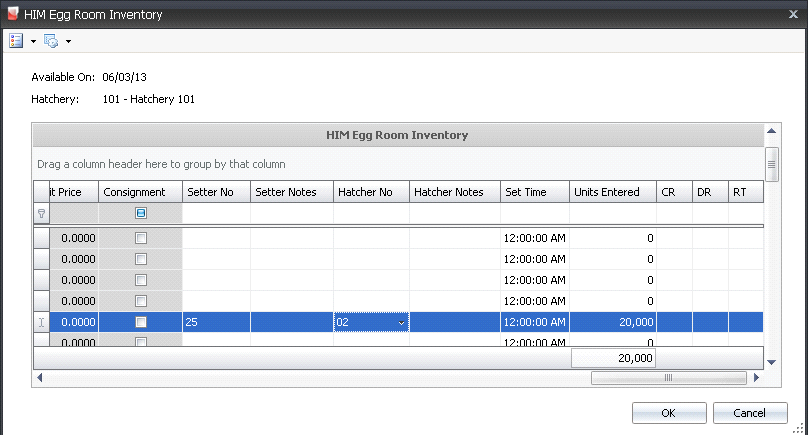The width and height of the screenshot is (808, 435).
Task: Sort by Setter No column header
Action: pyautogui.click(x=216, y=192)
